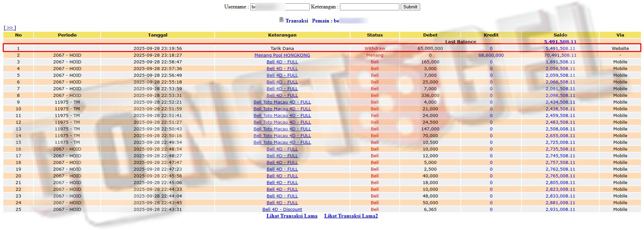Open Lihat Transaksi Lama link
This screenshot has width=644, height=230.
(x=292, y=216)
